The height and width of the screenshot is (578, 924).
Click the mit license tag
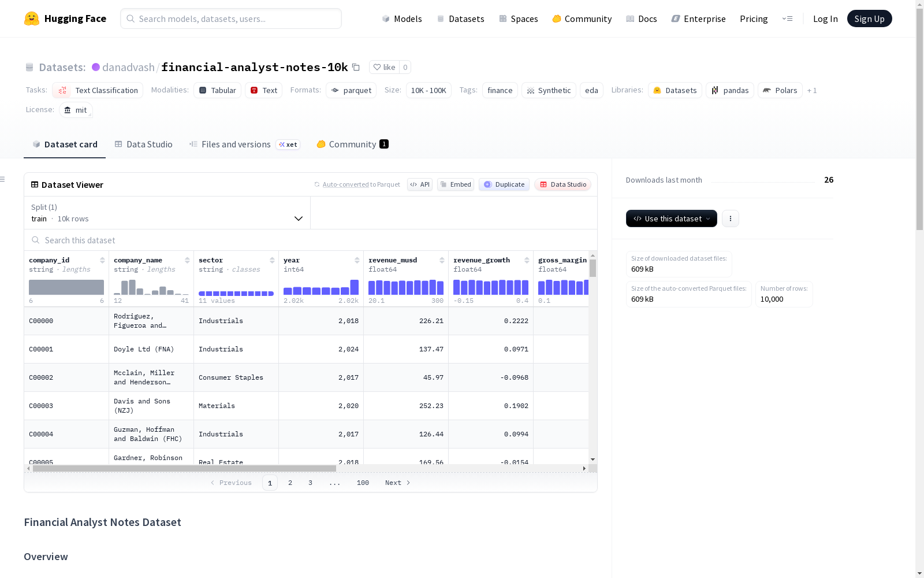(x=76, y=110)
